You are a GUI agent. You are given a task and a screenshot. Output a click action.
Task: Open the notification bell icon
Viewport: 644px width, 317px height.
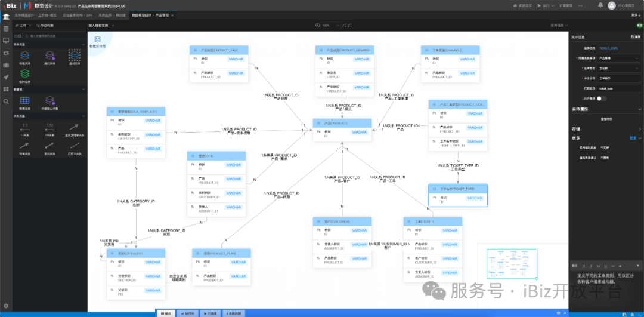[600, 5]
